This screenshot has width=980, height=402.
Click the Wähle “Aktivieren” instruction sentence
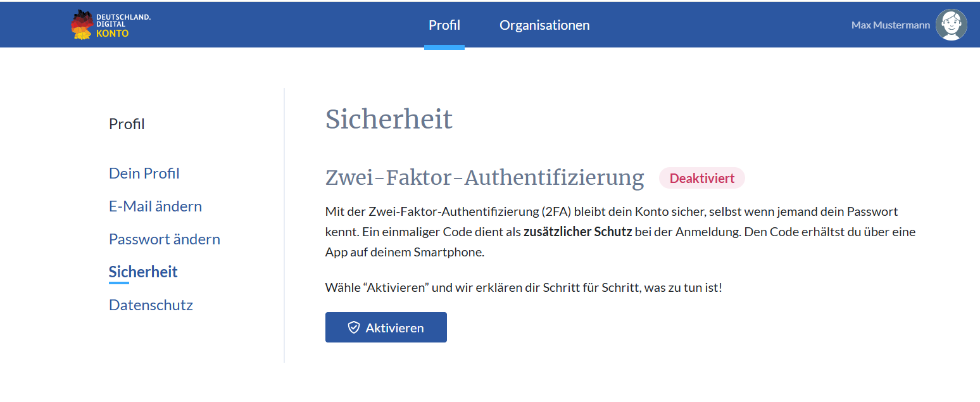pos(524,287)
